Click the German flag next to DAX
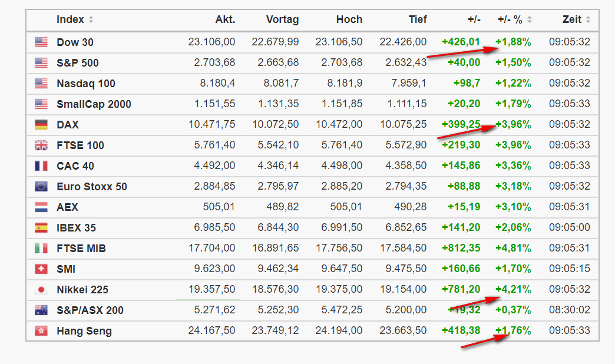This screenshot has height=364, width=615. [41, 124]
